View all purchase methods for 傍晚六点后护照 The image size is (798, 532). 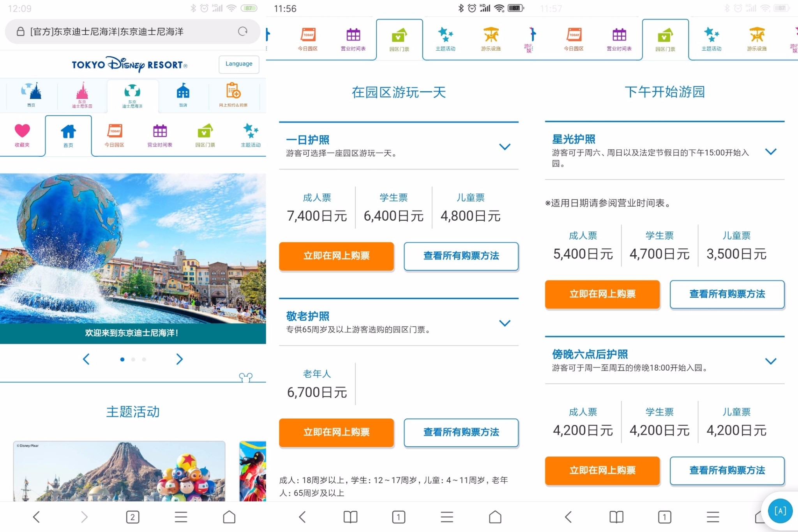point(727,470)
